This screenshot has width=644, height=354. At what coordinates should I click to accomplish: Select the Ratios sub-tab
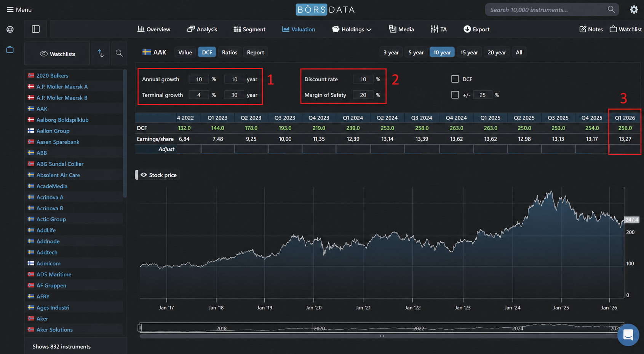230,52
